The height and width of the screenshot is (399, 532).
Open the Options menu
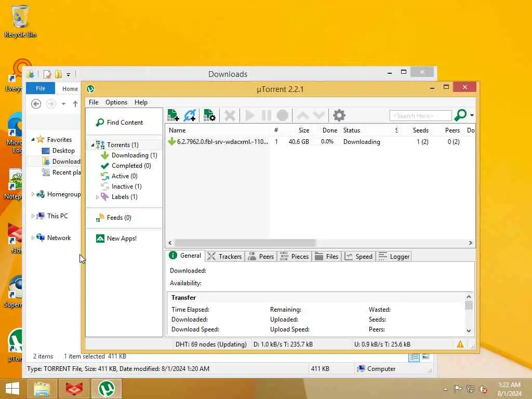point(116,102)
